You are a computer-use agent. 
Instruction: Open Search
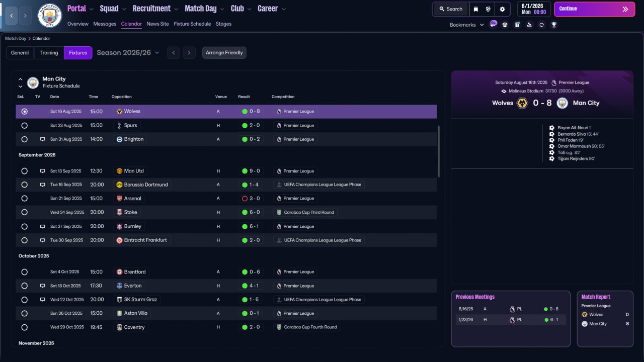(450, 9)
